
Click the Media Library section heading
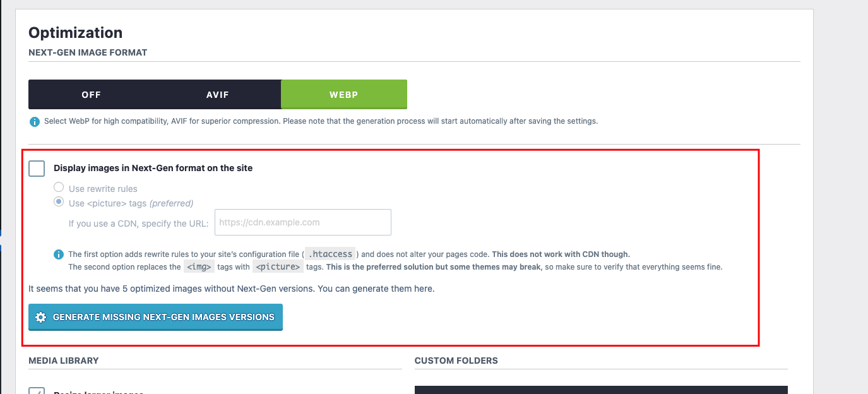coord(64,361)
